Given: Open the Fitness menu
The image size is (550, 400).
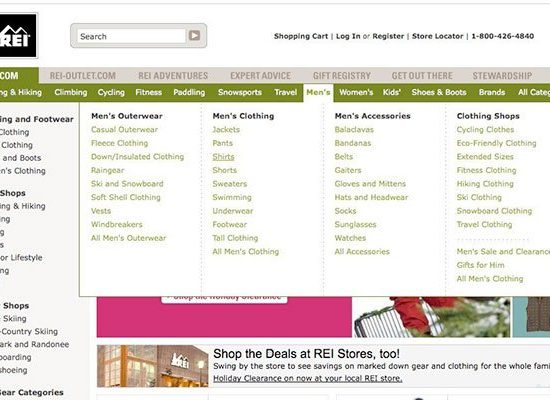Looking at the screenshot, I should [148, 92].
